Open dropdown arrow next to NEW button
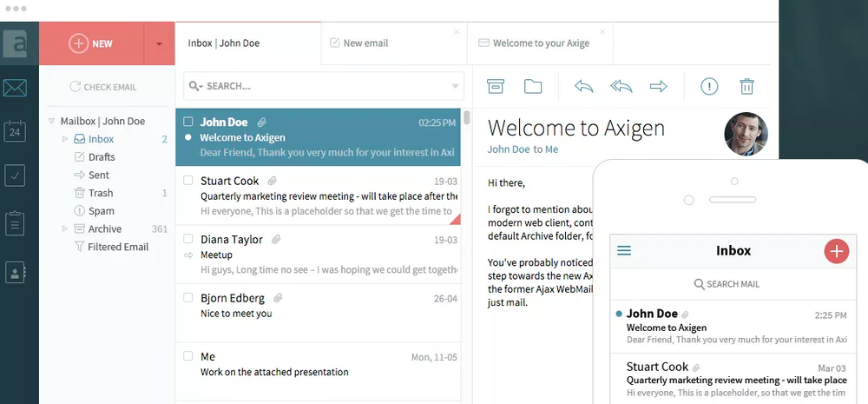Image resolution: width=868 pixels, height=404 pixels. [159, 43]
